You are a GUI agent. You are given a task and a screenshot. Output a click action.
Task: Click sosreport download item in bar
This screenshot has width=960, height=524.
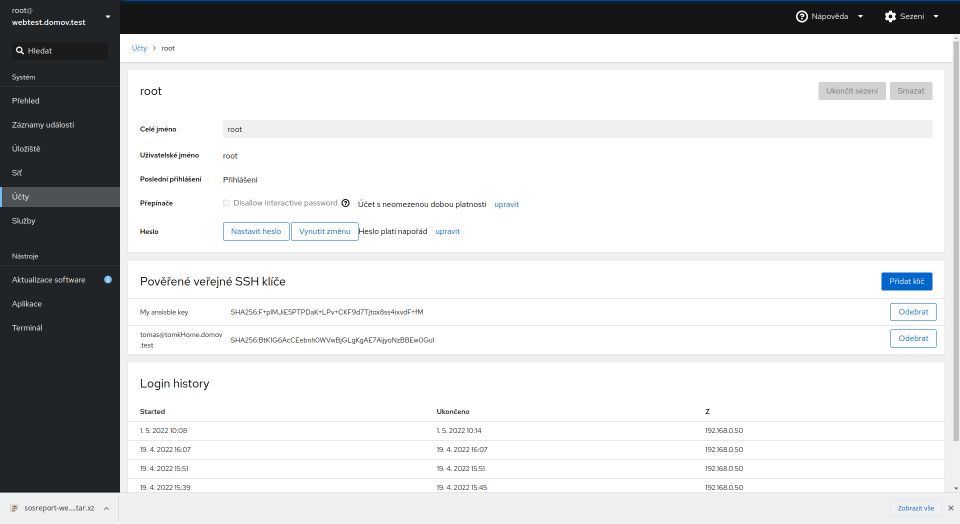(59, 508)
